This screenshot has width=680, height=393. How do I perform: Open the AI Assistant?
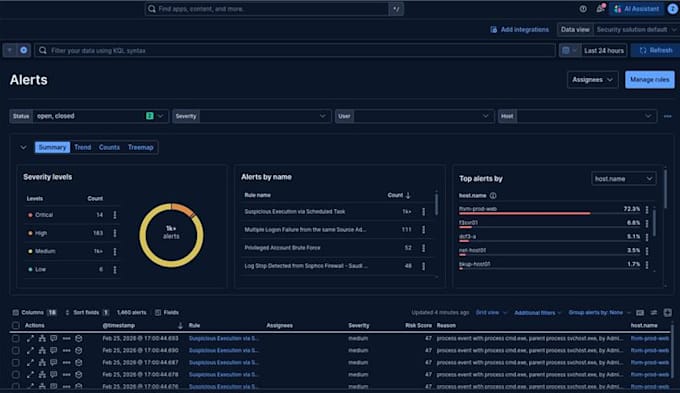[x=637, y=9]
